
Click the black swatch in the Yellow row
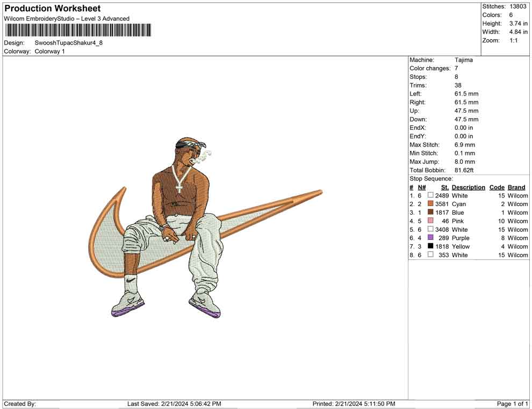coord(430,246)
